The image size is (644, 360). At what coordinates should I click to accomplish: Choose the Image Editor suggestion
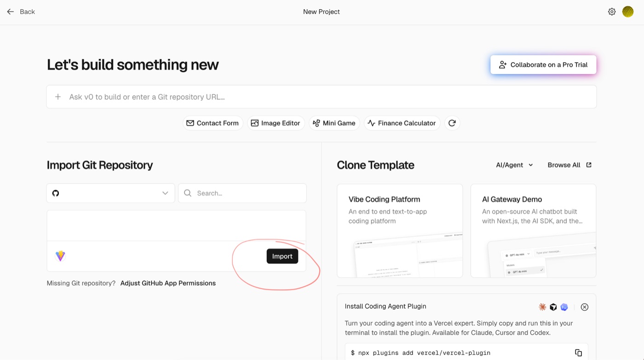click(x=276, y=123)
